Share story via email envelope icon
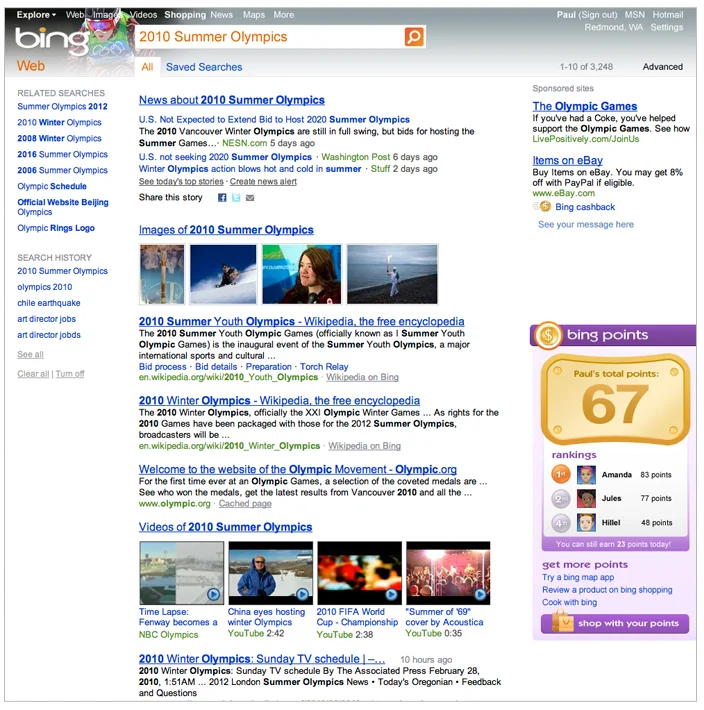Image resolution: width=704 pixels, height=710 pixels. (x=250, y=198)
